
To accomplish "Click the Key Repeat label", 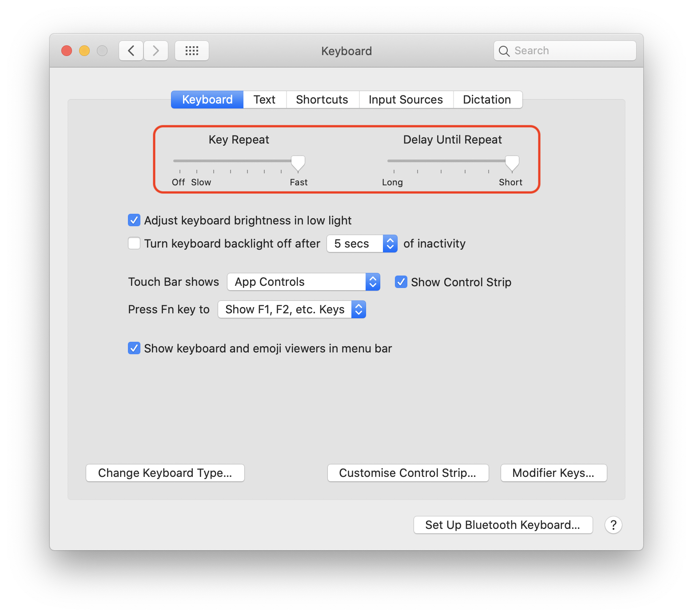I will 239,140.
